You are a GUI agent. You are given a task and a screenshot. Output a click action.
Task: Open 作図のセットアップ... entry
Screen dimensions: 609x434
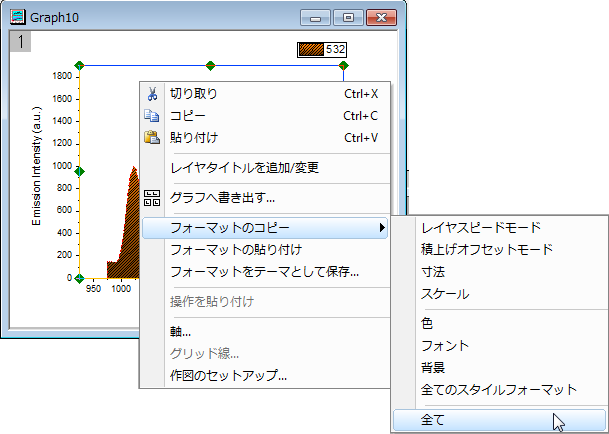pyautogui.click(x=265, y=376)
